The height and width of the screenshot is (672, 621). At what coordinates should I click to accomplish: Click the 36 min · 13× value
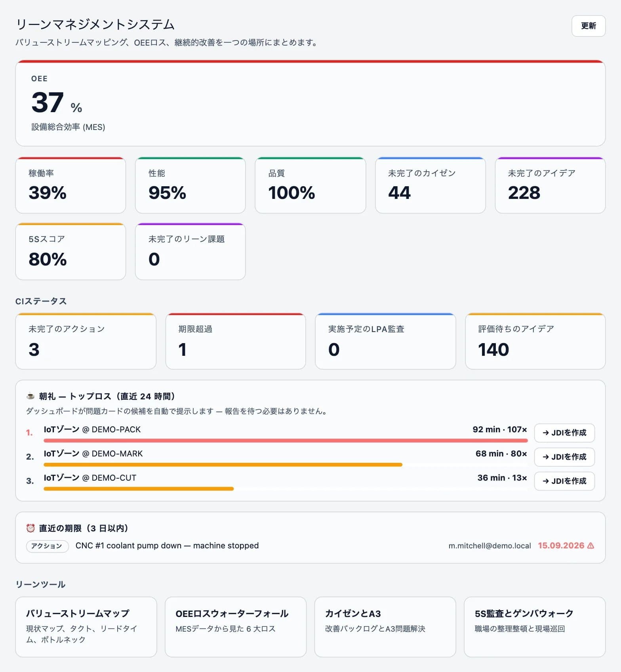pos(502,478)
